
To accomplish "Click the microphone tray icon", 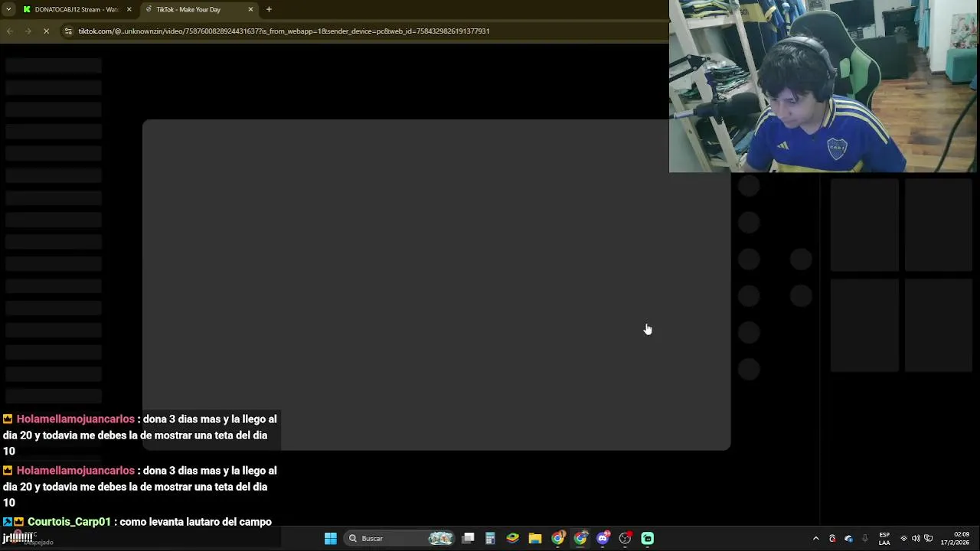I will click(865, 538).
